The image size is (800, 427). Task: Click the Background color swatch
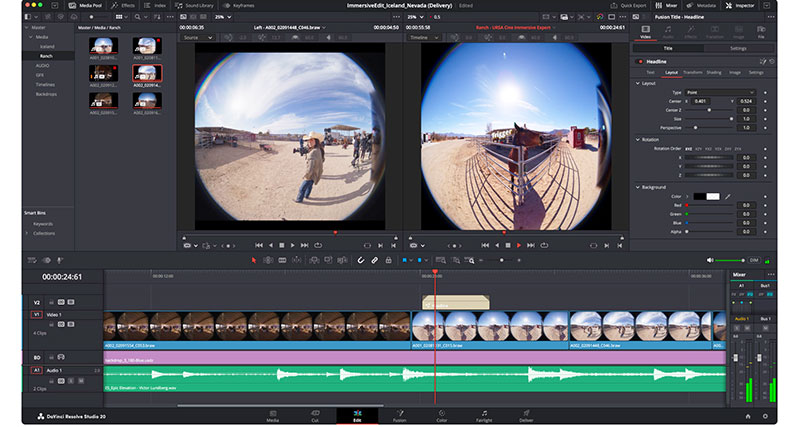coord(707,196)
